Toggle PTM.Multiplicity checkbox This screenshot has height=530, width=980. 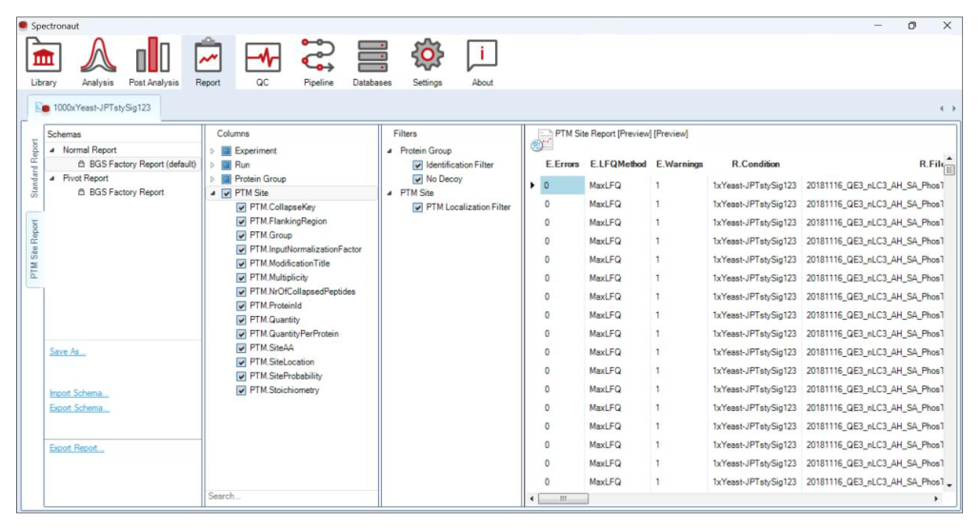[x=241, y=278]
